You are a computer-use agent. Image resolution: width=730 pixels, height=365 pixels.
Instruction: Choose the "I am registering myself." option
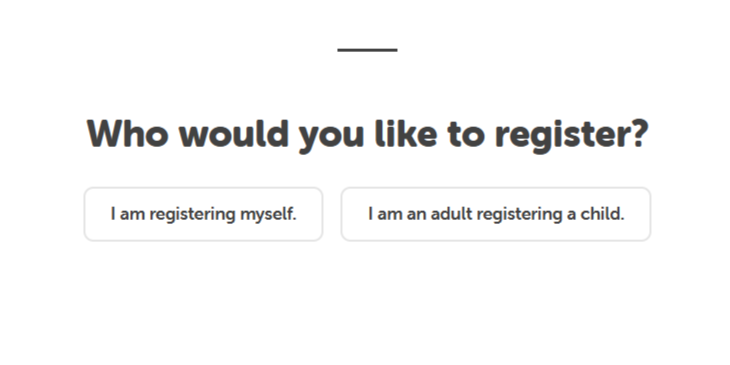point(203,214)
